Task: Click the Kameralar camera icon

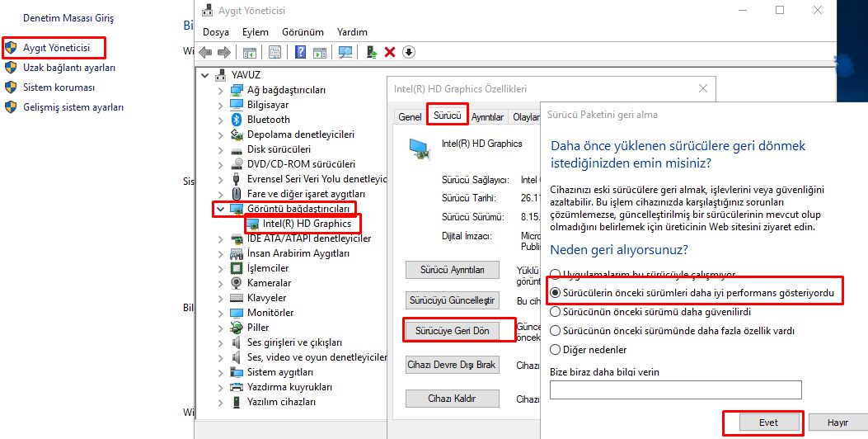Action: (237, 283)
